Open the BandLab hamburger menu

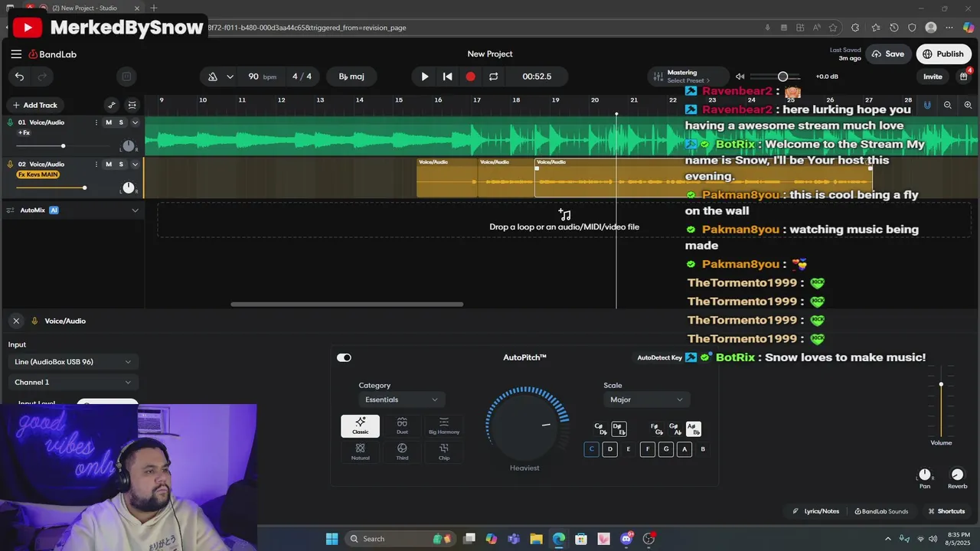16,54
